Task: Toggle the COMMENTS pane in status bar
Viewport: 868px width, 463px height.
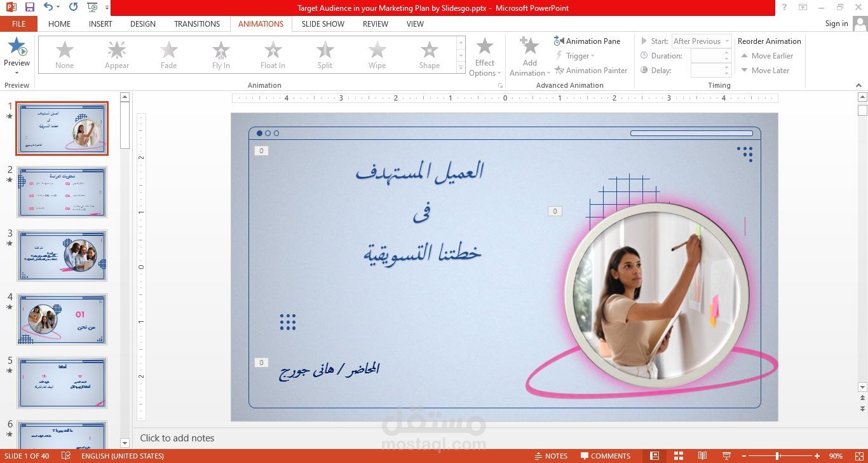Action: pyautogui.click(x=606, y=456)
